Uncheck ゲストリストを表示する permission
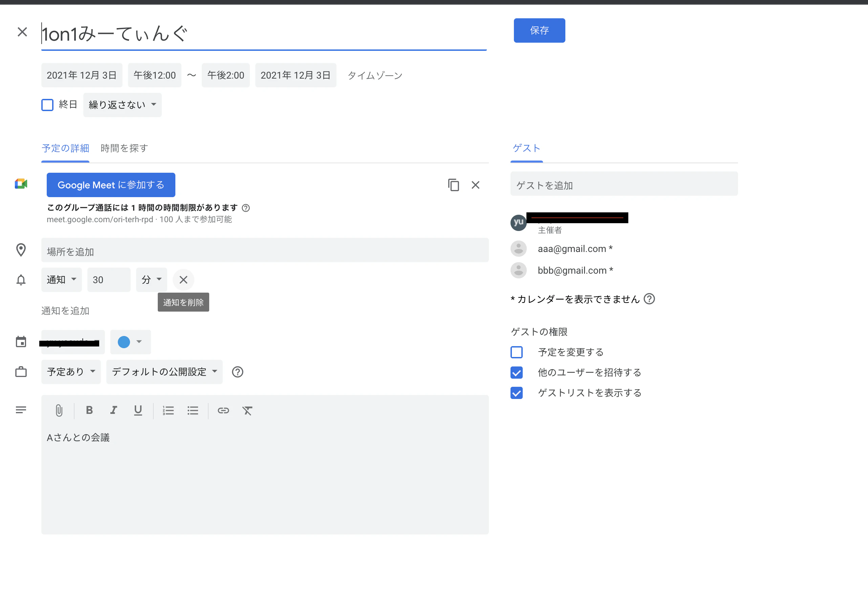The width and height of the screenshot is (868, 590). coord(517,393)
